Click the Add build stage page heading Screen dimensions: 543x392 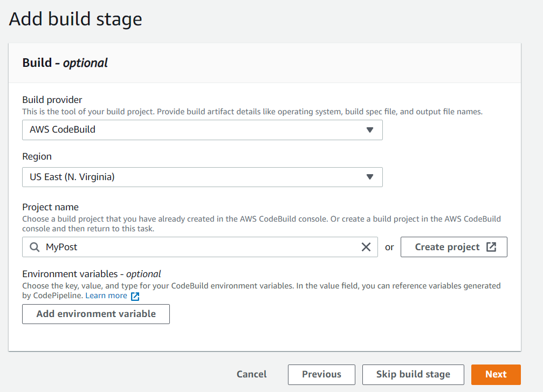coord(75,19)
